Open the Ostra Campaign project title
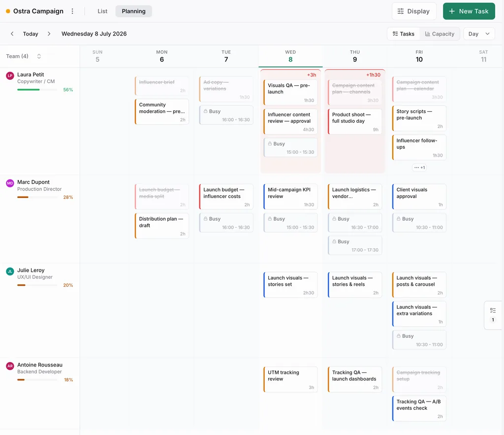504x435 pixels. coord(38,11)
